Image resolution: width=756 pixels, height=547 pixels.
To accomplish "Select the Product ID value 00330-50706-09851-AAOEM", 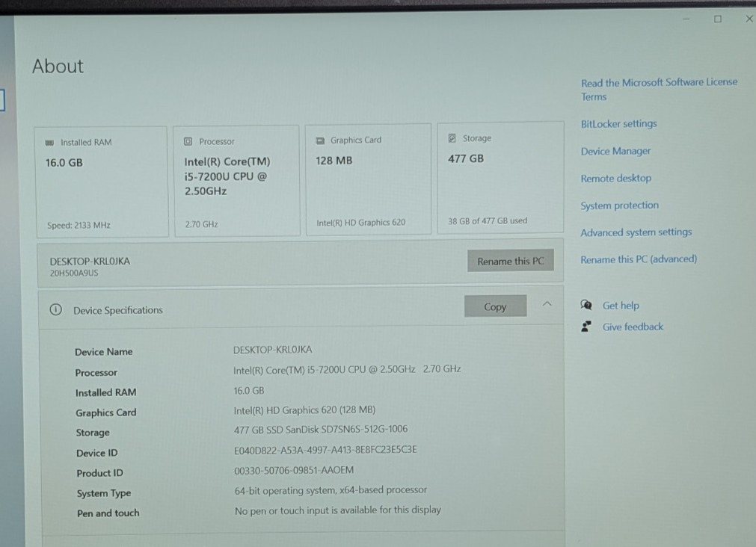I will (294, 470).
